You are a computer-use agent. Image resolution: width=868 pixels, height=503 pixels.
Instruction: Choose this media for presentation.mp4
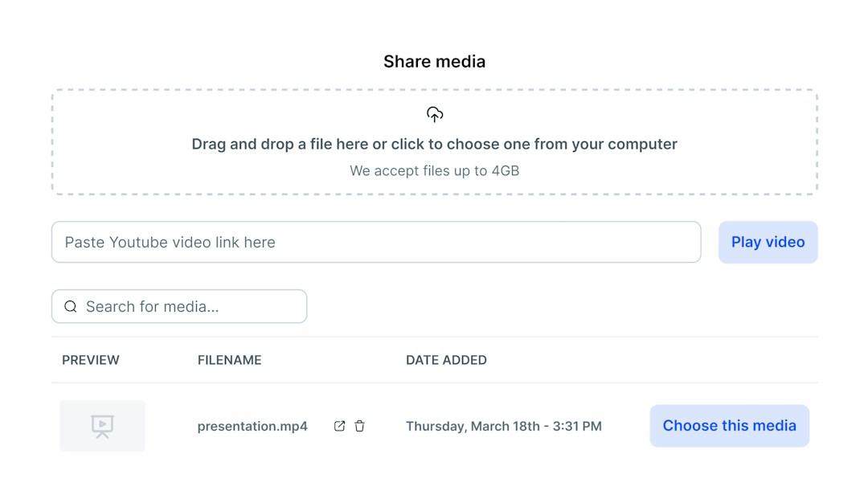coord(729,426)
